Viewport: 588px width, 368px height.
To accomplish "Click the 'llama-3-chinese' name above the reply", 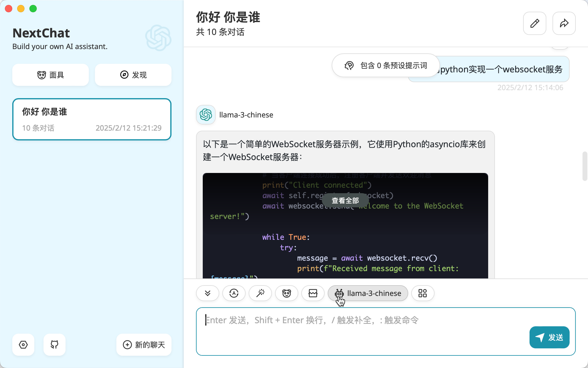I will pyautogui.click(x=246, y=115).
